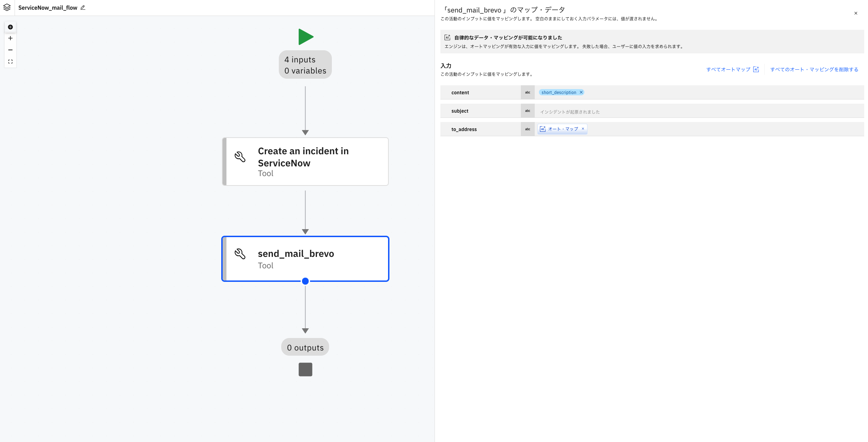The image size is (868, 442).
Task: Zoom out on the flow canvas
Action: [10, 50]
